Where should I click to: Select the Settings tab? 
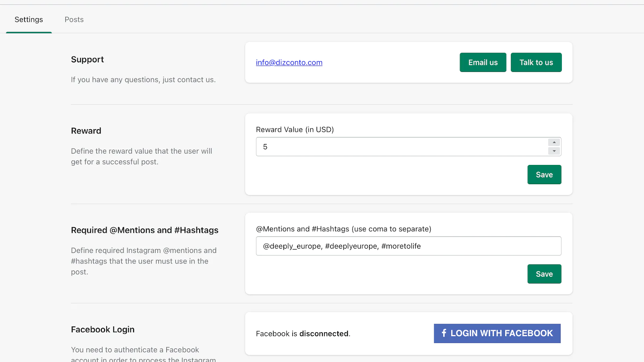point(29,19)
